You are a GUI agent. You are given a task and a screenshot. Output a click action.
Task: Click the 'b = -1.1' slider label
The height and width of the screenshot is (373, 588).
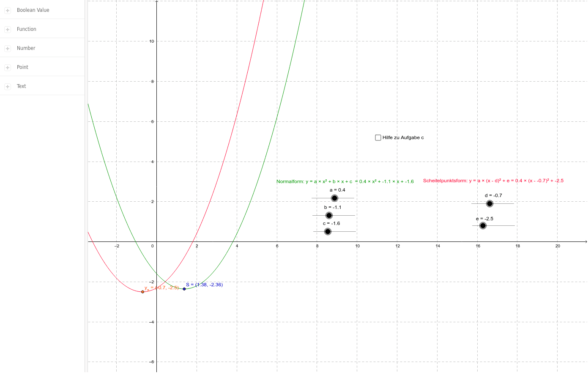[333, 207]
